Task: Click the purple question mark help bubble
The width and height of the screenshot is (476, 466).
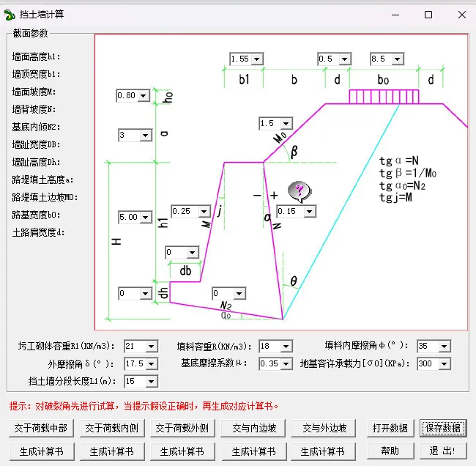Action: pos(300,192)
